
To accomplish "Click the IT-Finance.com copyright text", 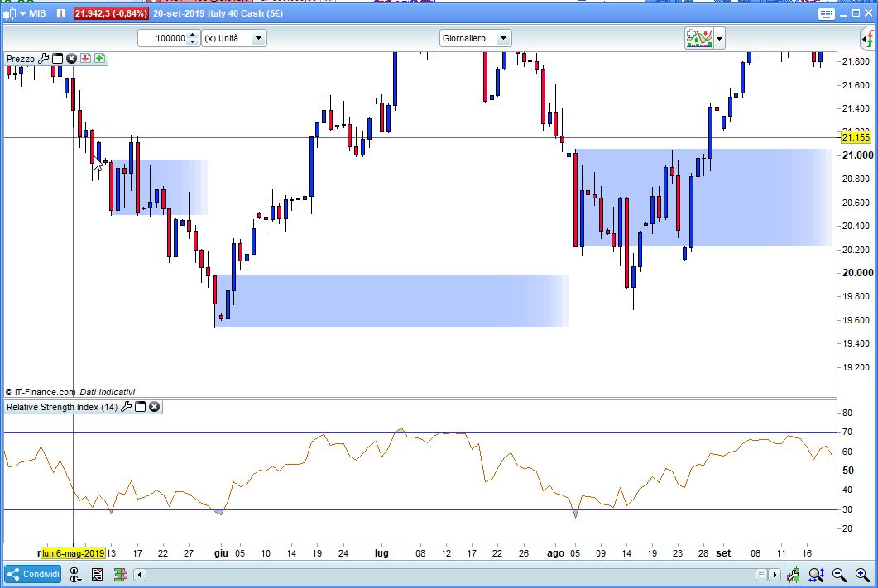I will (x=41, y=392).
